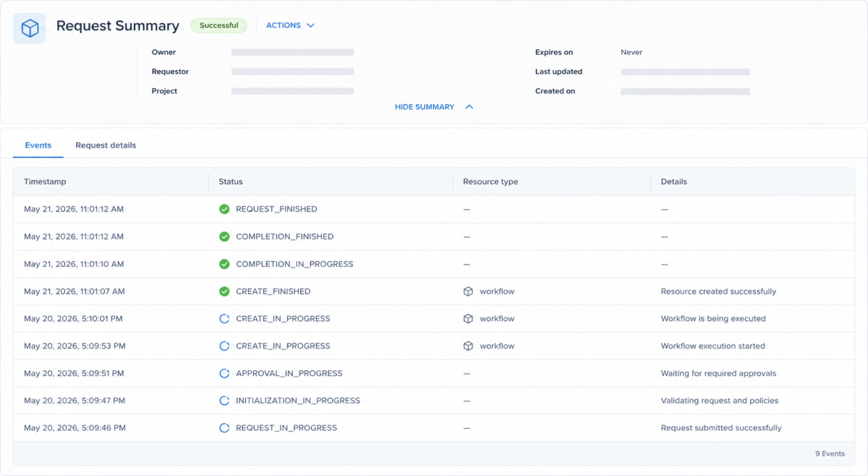
Task: Click workflow cube icon in CREATE_FINISHED row
Action: point(468,292)
